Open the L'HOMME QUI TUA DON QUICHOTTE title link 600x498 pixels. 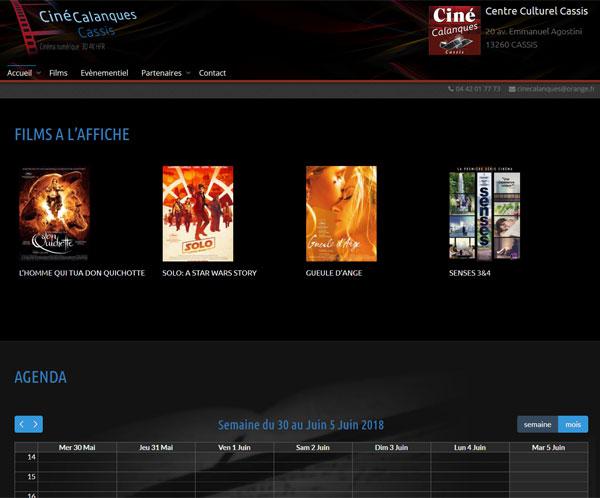82,273
